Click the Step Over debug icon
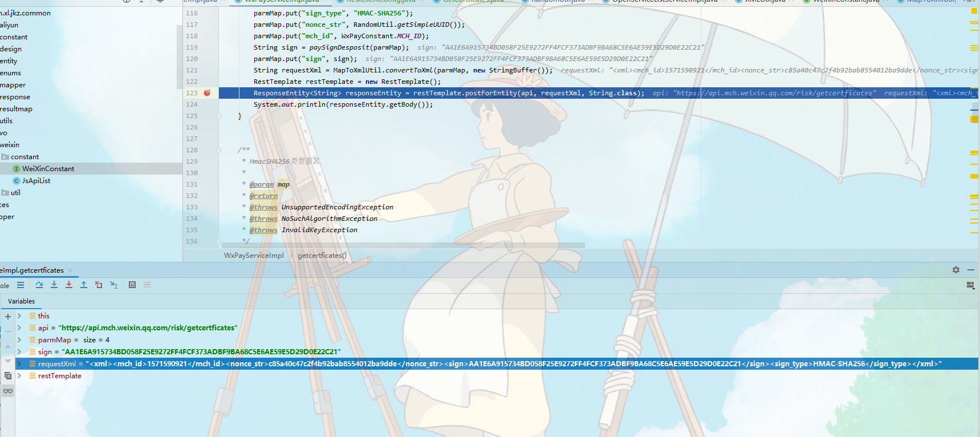 tap(39, 285)
